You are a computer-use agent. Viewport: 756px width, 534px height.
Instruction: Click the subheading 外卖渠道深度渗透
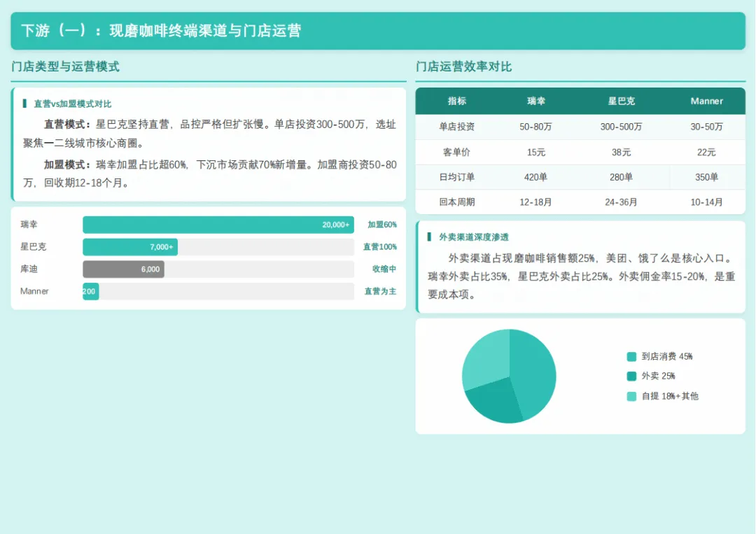[473, 237]
